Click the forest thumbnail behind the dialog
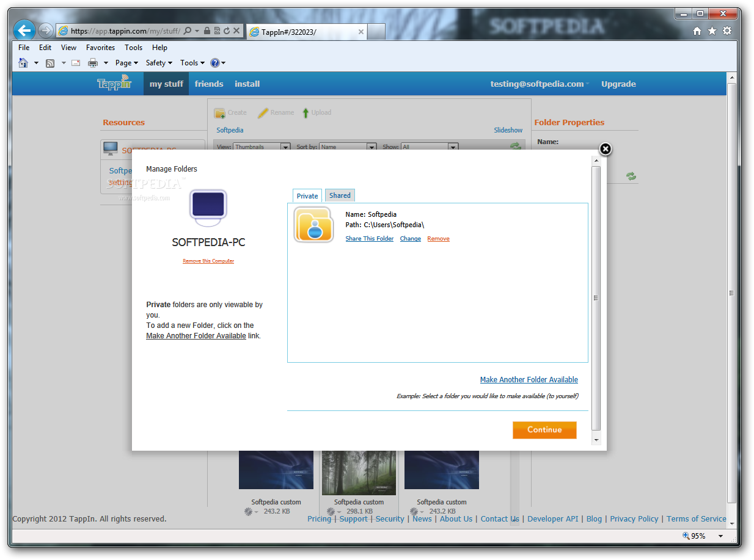 click(359, 473)
